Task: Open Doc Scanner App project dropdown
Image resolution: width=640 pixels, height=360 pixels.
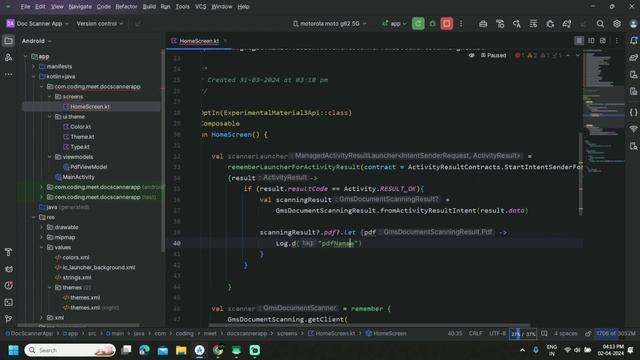Action: 37,24
